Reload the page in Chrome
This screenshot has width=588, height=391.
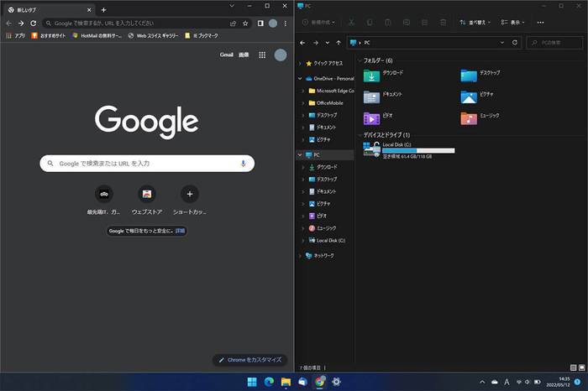pyautogui.click(x=34, y=23)
